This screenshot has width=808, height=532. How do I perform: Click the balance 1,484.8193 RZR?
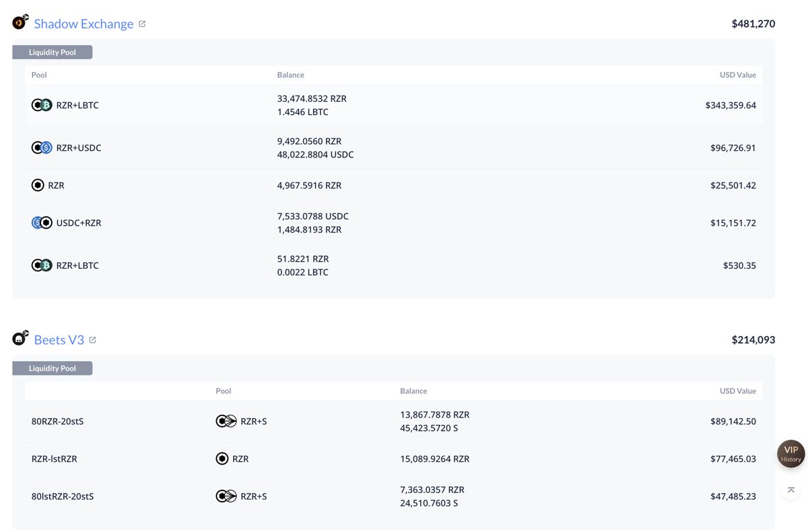[x=309, y=230]
